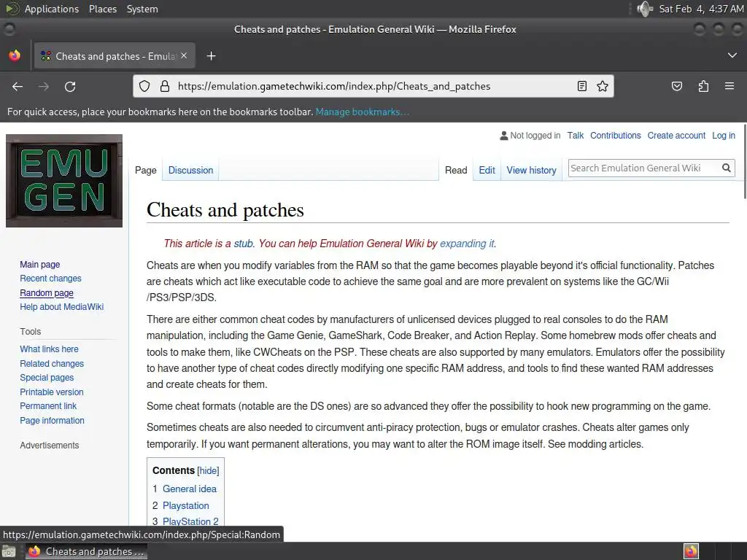This screenshot has height=560, width=747.
Task: Expand the list all tabs chevron
Action: pyautogui.click(x=732, y=55)
